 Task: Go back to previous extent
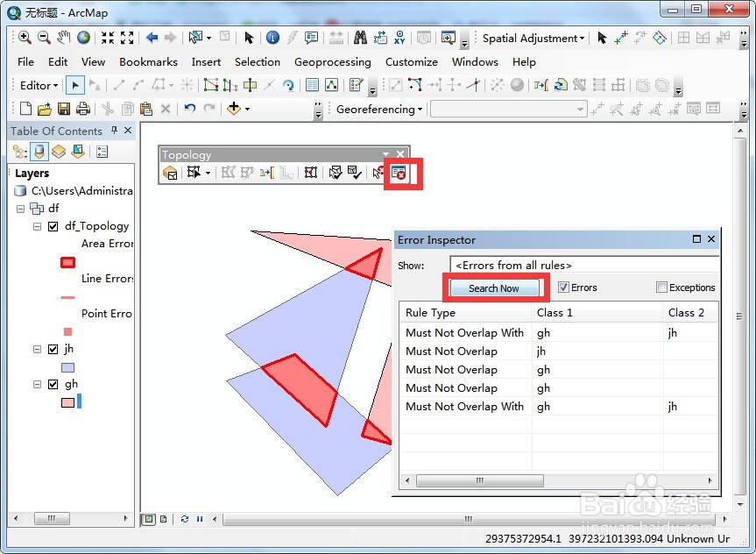pos(152,38)
